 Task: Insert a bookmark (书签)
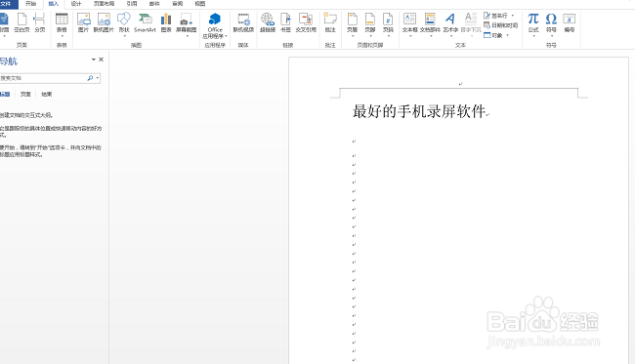[x=286, y=22]
